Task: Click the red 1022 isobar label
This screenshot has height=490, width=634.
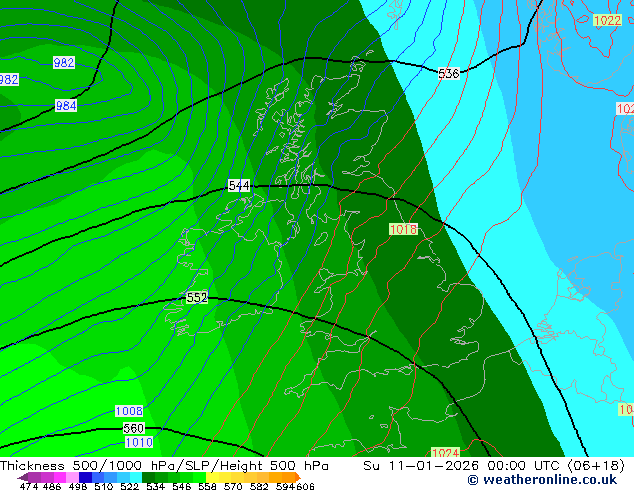Action: (607, 20)
